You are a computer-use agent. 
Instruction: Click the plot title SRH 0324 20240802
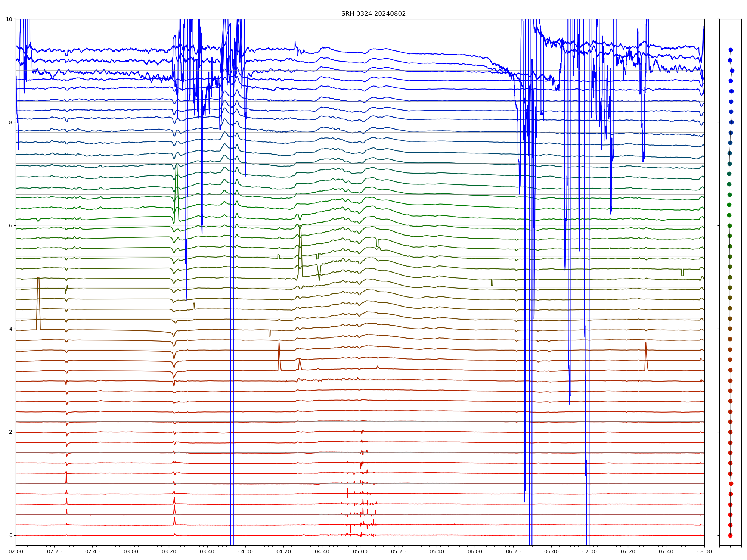click(373, 14)
